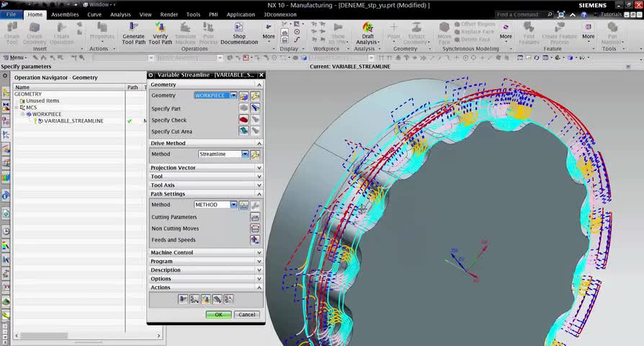Click the Find a Command search field
This screenshot has width=644, height=346.
[524, 14]
